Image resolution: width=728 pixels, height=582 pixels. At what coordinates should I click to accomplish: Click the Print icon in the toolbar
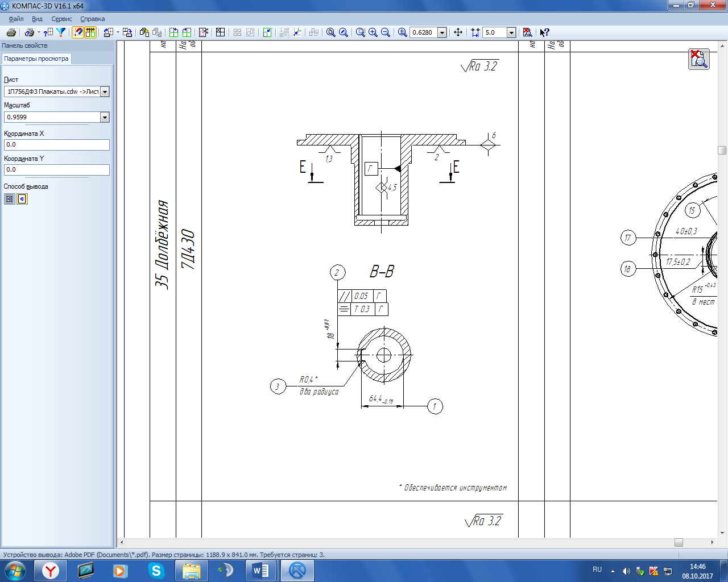point(11,32)
